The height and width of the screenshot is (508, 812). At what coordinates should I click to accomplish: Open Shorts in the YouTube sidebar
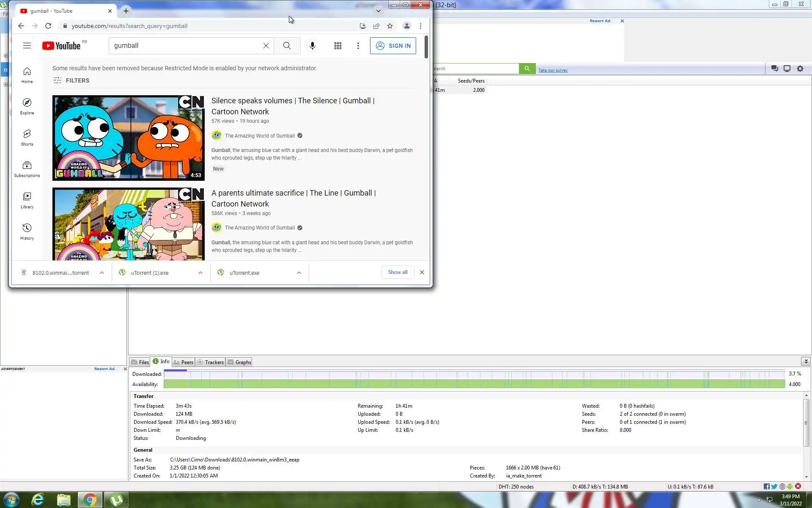[x=27, y=138]
